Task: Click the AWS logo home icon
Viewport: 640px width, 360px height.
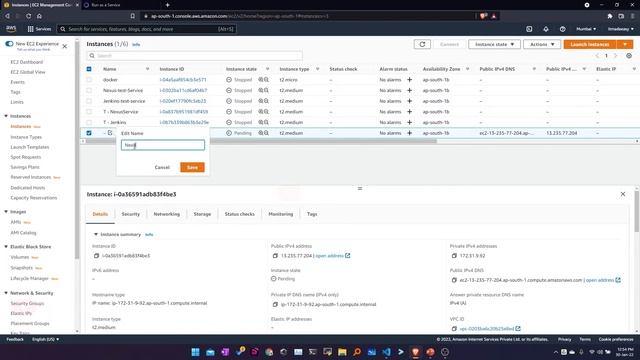Action: pos(11,29)
